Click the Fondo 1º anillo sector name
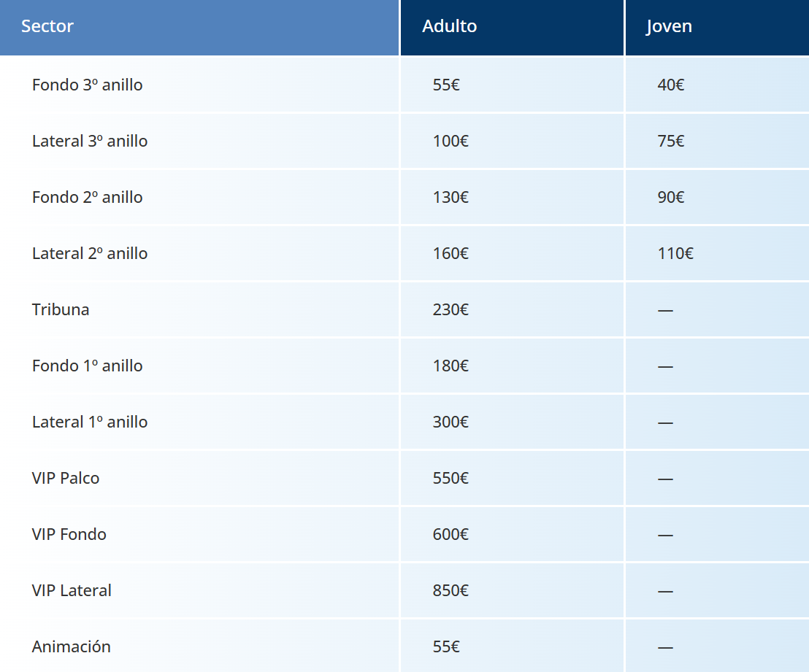The height and width of the screenshot is (672, 809). (87, 366)
